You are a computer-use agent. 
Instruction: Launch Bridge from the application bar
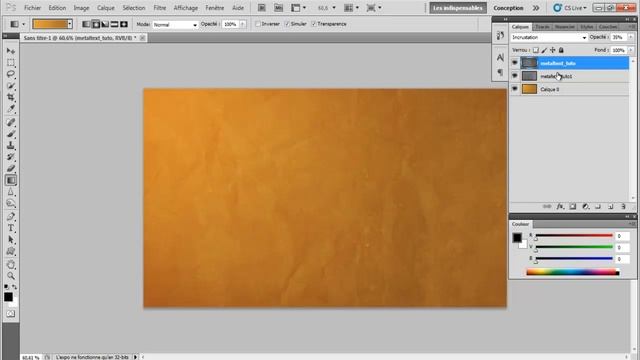click(x=262, y=8)
